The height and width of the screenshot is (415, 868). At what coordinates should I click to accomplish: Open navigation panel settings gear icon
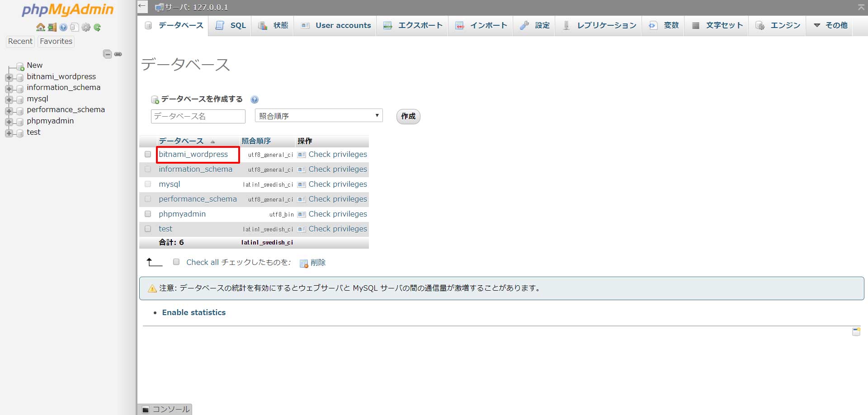coord(86,27)
